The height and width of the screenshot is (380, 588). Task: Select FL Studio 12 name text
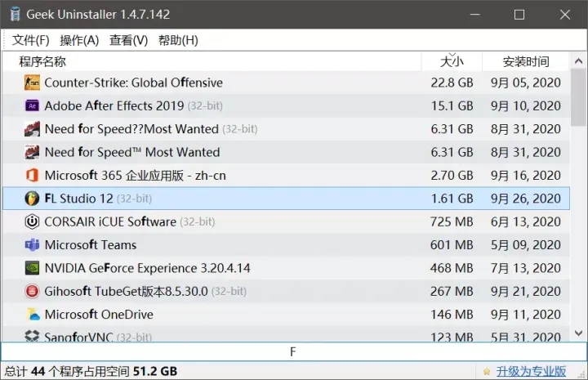tap(78, 199)
